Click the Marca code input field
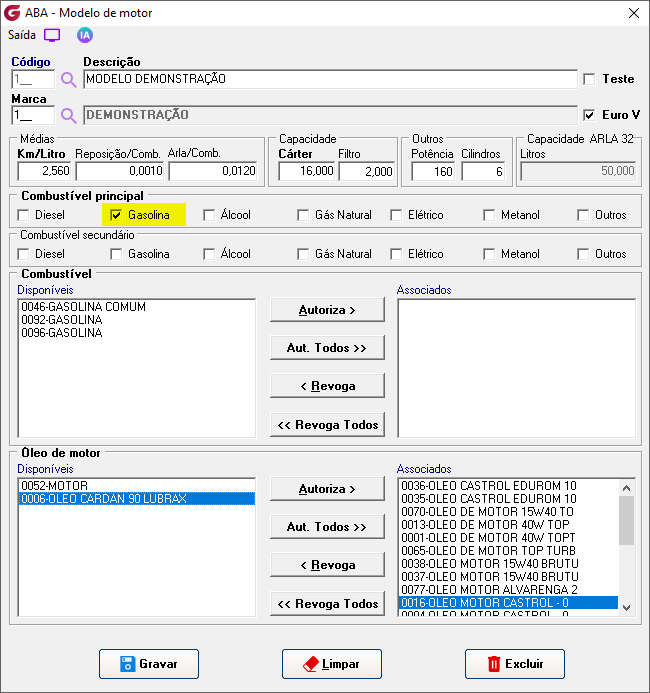The width and height of the screenshot is (650, 693). point(33,116)
